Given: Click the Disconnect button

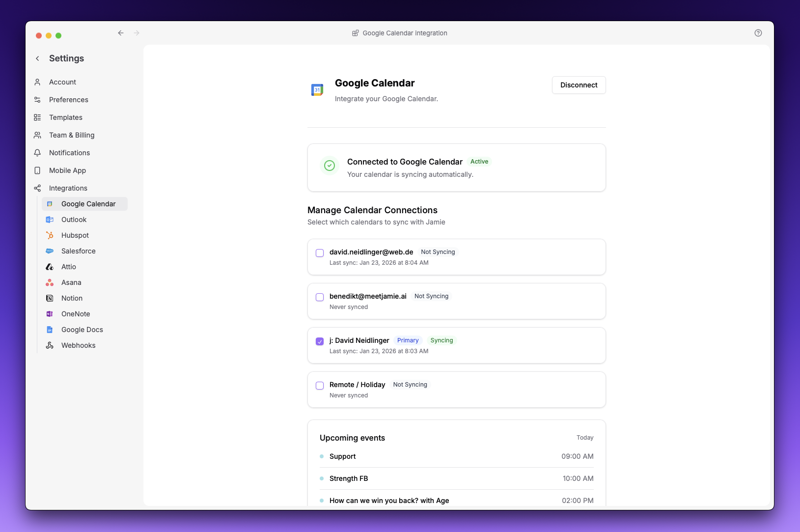Looking at the screenshot, I should pyautogui.click(x=579, y=85).
